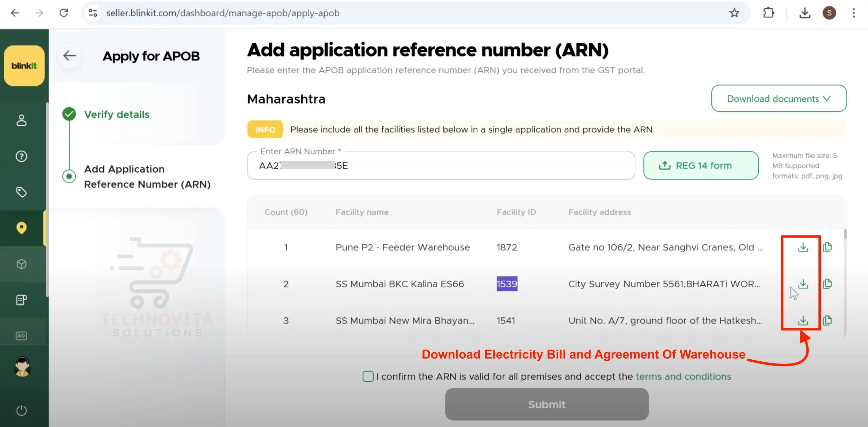Check the ARN confirmation checkbox
The width and height of the screenshot is (868, 427).
[x=368, y=376]
